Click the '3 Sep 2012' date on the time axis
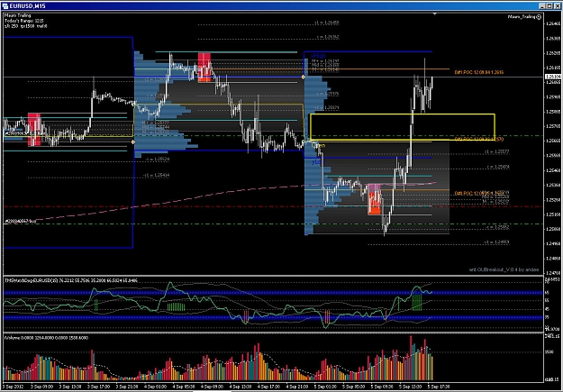The width and height of the screenshot is (563, 392). [13, 387]
